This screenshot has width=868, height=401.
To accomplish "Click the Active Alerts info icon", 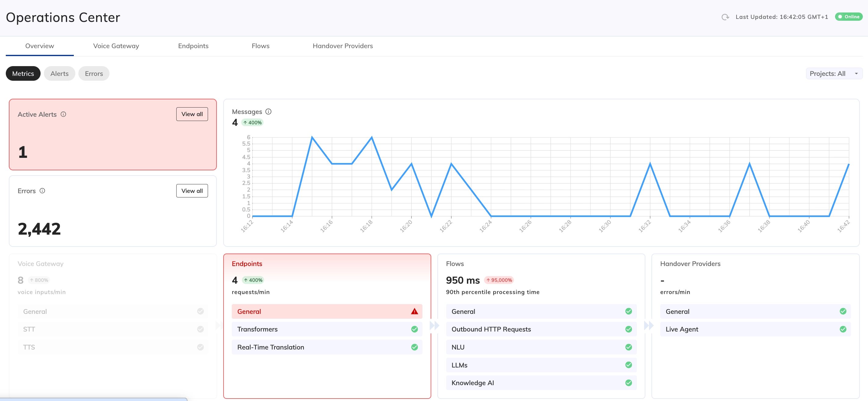I will 63,114.
